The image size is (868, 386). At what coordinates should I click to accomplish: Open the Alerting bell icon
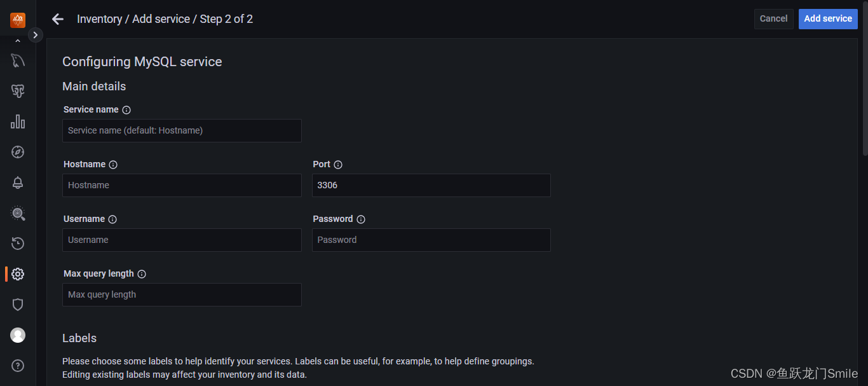point(18,183)
